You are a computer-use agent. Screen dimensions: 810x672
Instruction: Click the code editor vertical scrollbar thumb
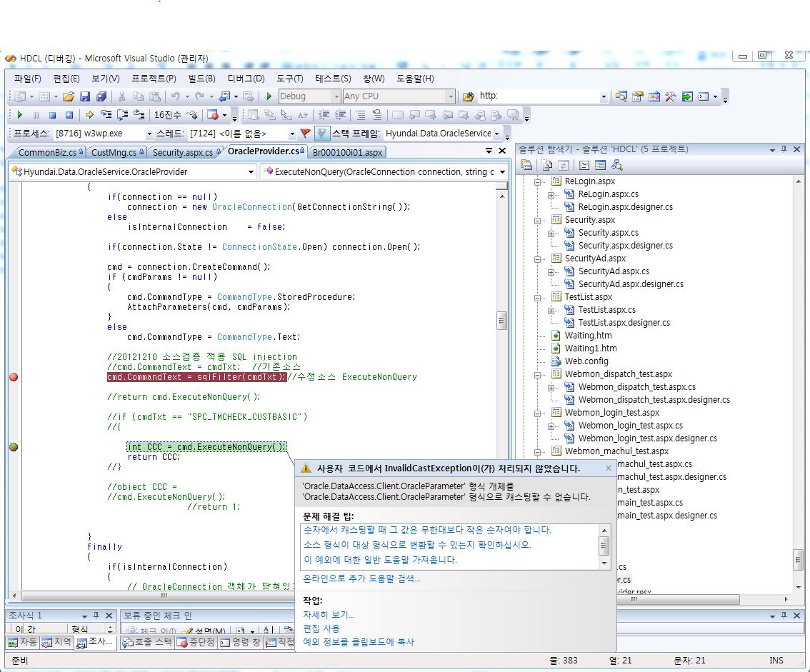pos(501,321)
